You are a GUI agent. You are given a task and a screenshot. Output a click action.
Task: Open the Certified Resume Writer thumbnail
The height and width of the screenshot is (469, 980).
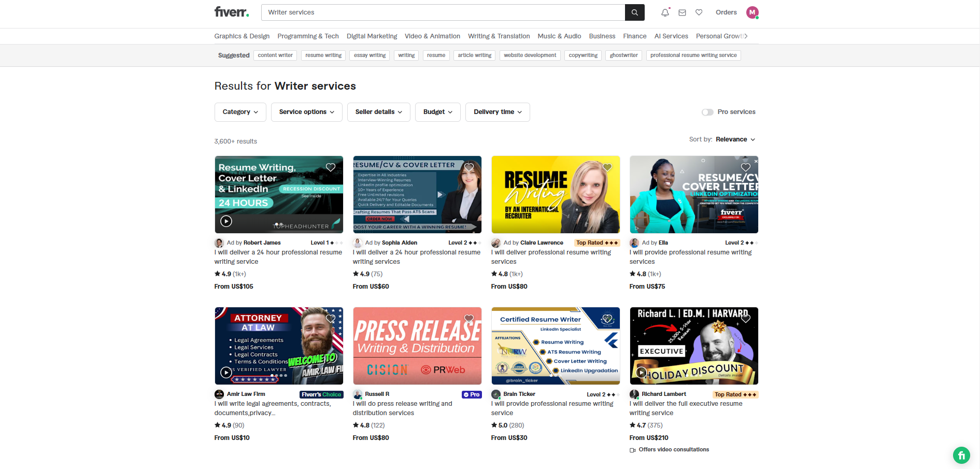[x=556, y=346]
